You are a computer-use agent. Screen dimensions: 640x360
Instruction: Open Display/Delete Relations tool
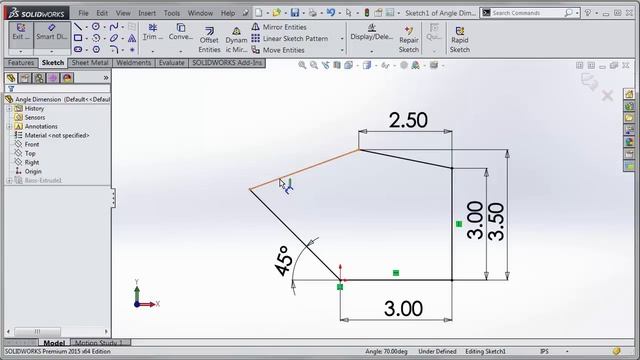click(371, 32)
